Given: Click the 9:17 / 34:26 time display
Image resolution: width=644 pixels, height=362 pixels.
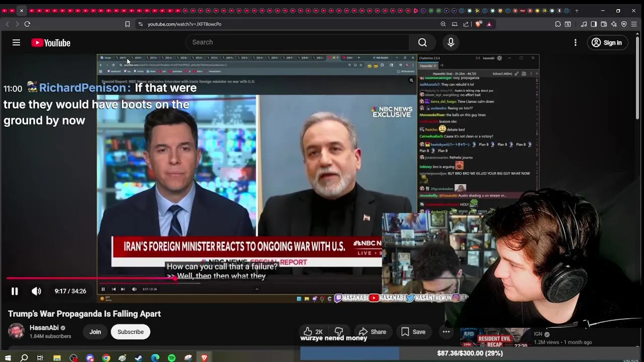Looking at the screenshot, I should 70,291.
